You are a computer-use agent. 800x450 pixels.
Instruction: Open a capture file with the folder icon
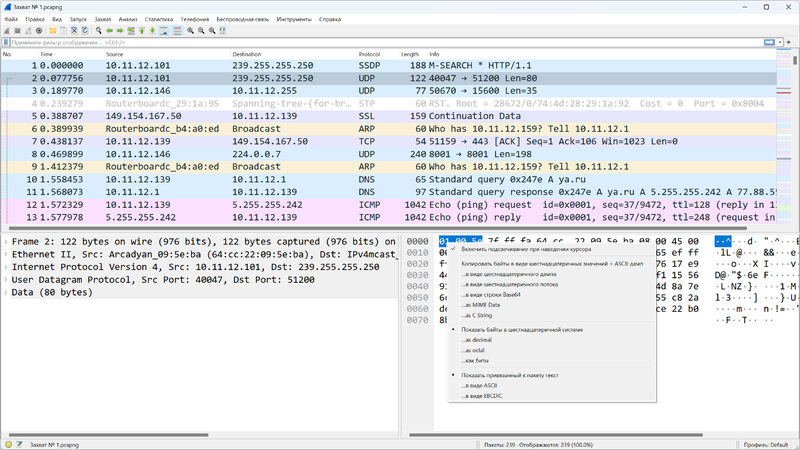click(53, 31)
